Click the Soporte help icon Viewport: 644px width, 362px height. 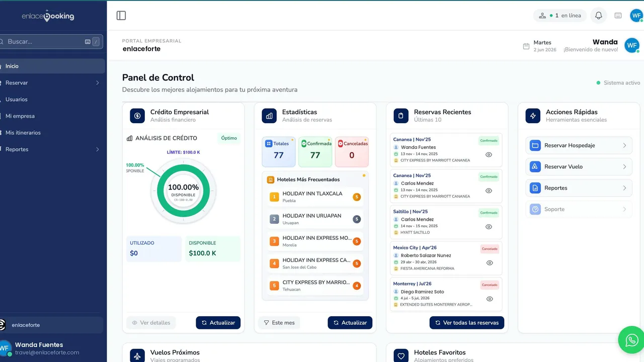coord(535,209)
